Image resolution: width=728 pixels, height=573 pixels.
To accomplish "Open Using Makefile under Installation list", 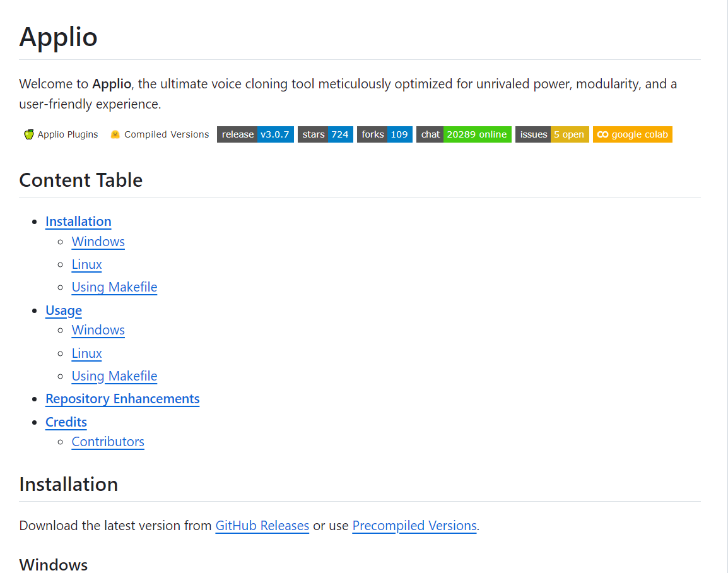I will pos(114,287).
